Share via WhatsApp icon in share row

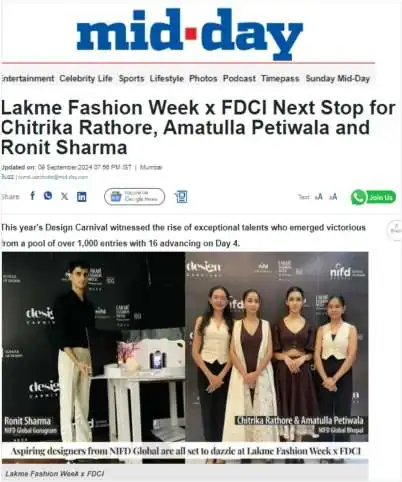point(48,196)
